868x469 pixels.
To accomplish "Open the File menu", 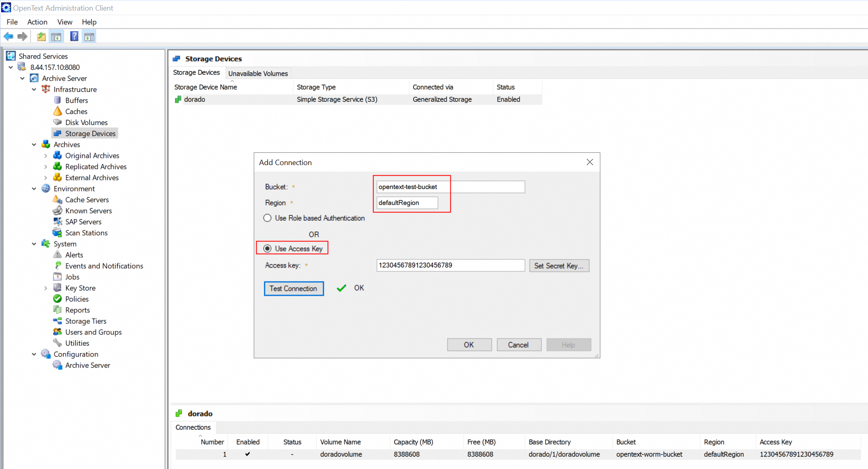I will point(12,22).
